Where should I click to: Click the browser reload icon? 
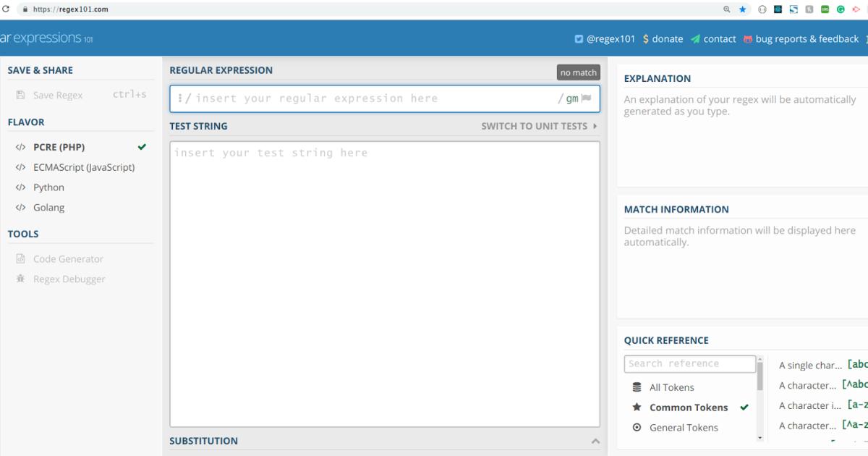(7, 9)
